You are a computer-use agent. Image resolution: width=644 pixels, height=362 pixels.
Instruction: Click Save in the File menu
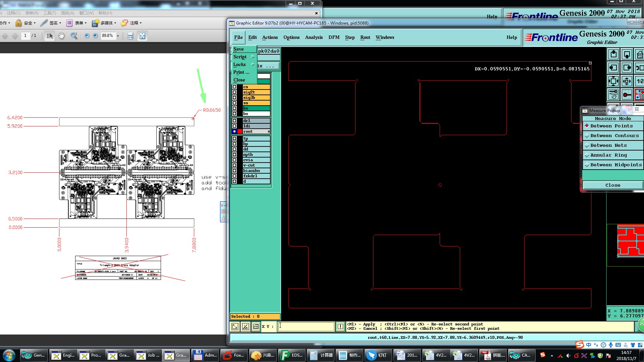[238, 49]
